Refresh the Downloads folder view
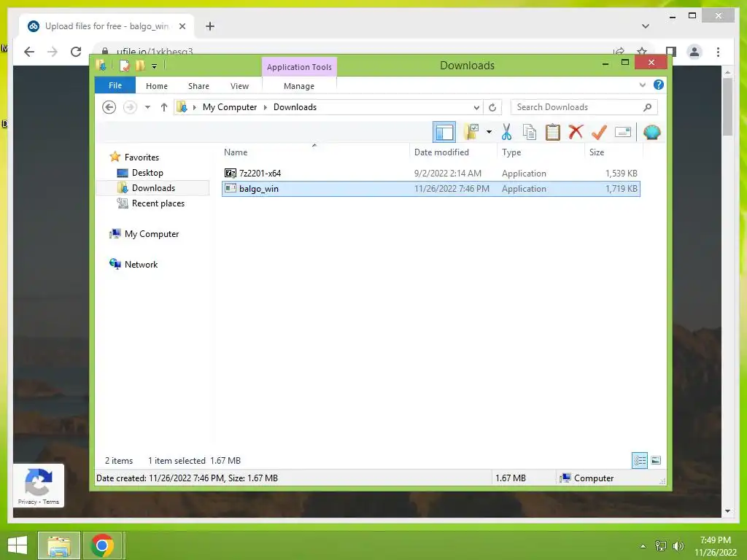Viewport: 747px width, 560px height. point(492,107)
